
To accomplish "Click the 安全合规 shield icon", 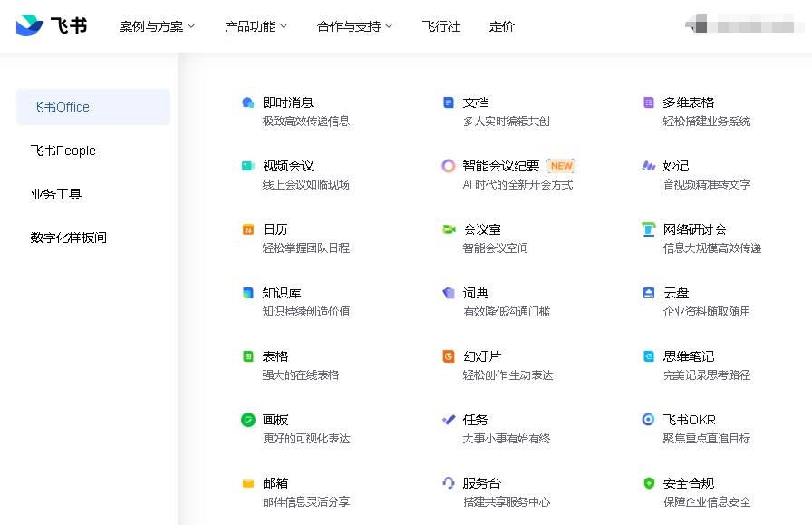I will pyautogui.click(x=648, y=483).
